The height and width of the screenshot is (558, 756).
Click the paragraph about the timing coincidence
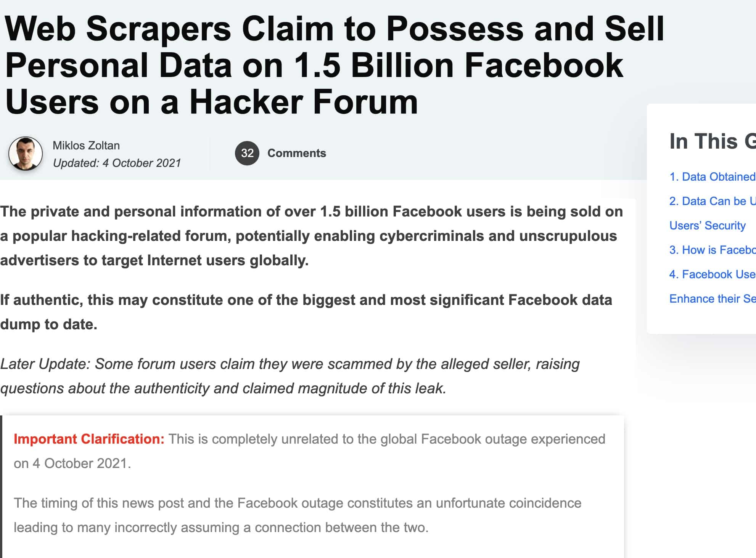[298, 515]
